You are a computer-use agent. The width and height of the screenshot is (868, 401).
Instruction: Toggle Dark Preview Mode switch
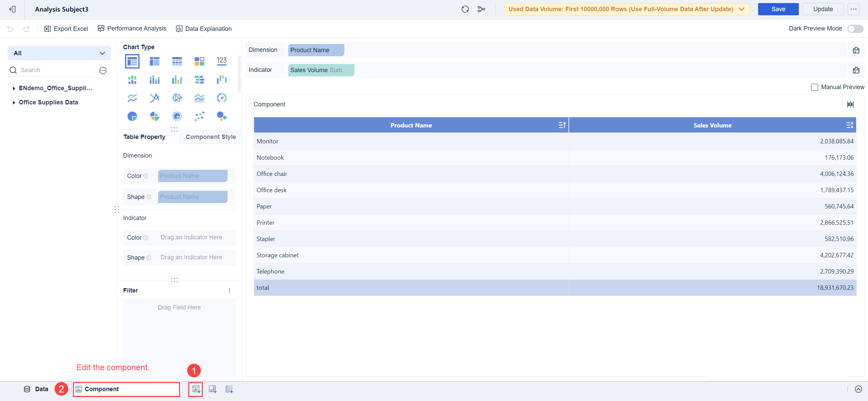click(x=855, y=29)
